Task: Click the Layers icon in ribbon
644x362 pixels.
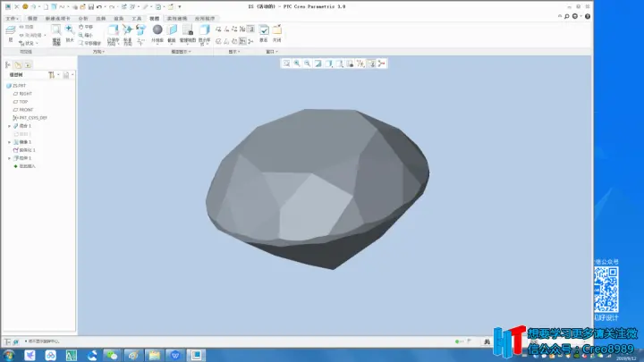Action: (x=11, y=34)
